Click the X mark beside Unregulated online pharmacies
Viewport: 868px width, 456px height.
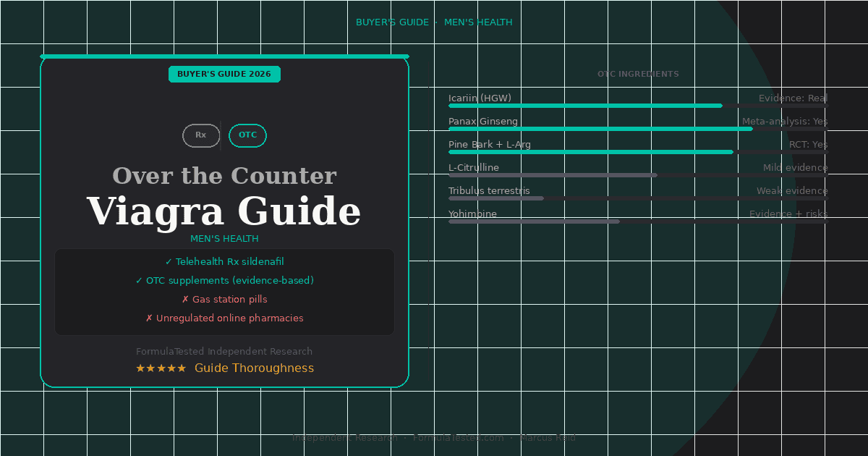(x=149, y=318)
